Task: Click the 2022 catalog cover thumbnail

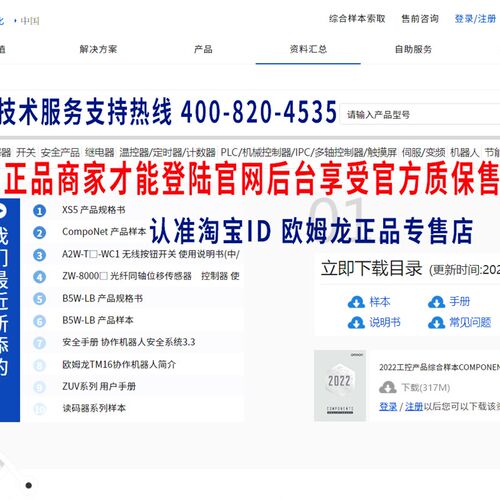Action: (340, 386)
